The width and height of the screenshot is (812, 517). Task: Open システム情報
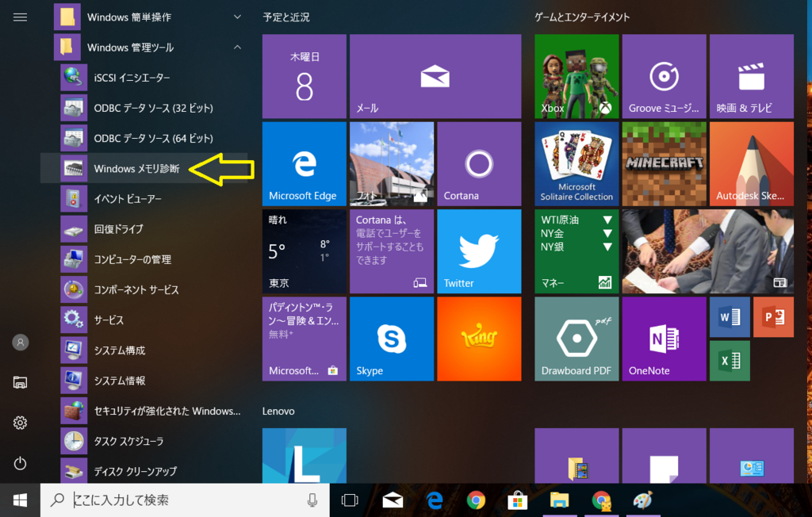(144, 381)
